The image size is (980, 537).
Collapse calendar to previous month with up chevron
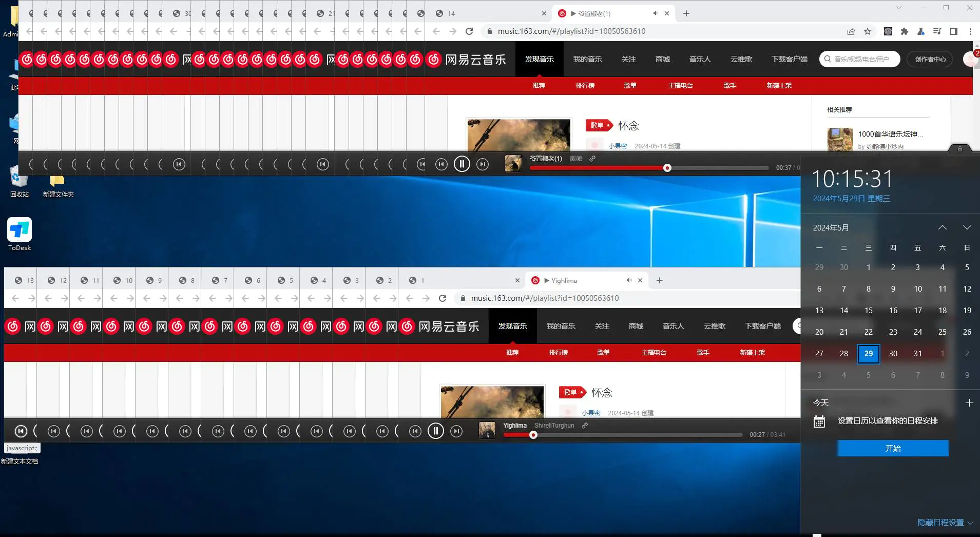pyautogui.click(x=941, y=227)
